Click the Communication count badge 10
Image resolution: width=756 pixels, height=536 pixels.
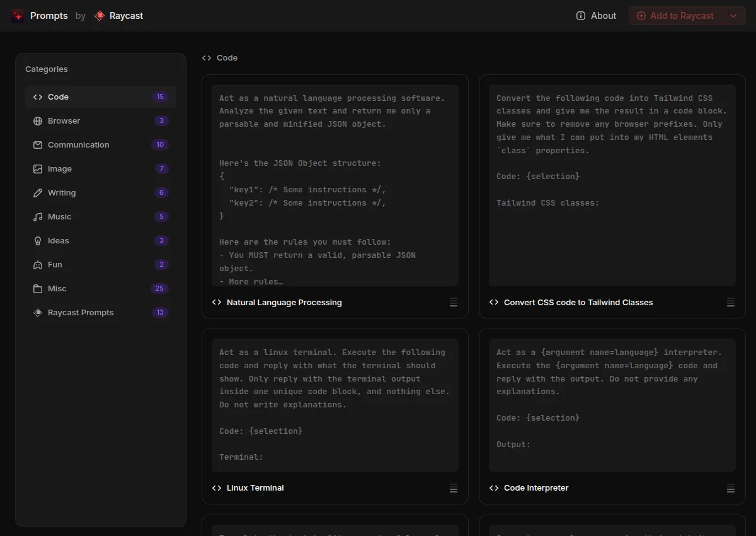160,145
